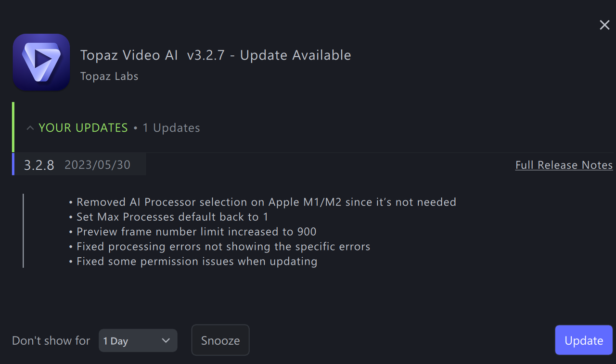The width and height of the screenshot is (616, 364).
Task: Click the release date 2023/05/30
Action: point(97,164)
